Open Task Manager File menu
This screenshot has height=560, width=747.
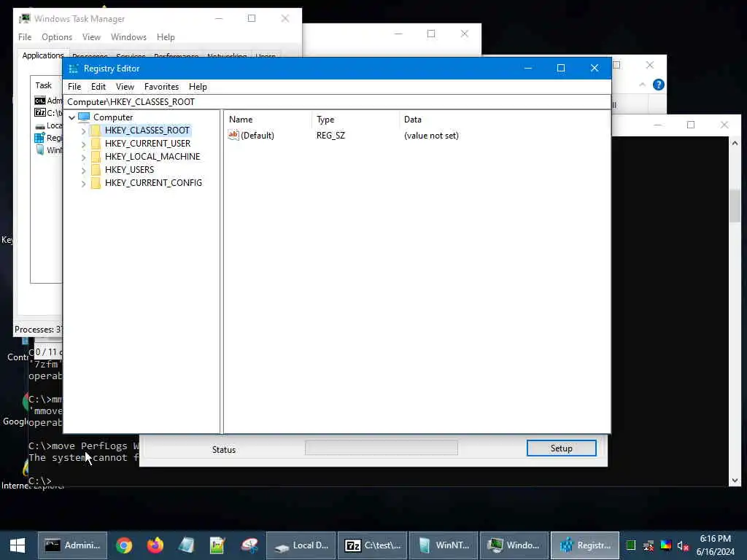tap(25, 37)
